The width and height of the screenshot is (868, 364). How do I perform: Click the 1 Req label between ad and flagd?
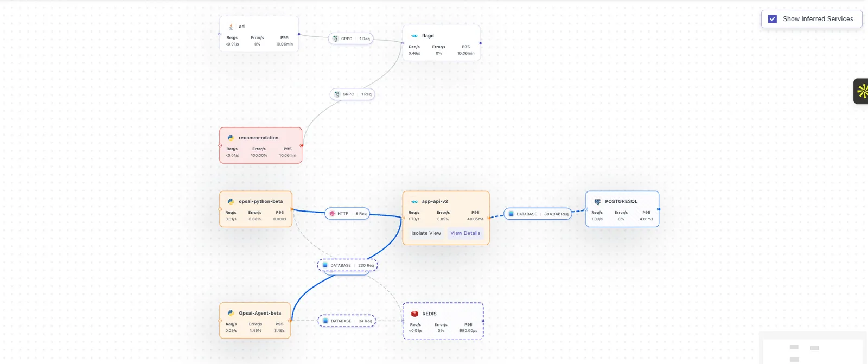[365, 39]
